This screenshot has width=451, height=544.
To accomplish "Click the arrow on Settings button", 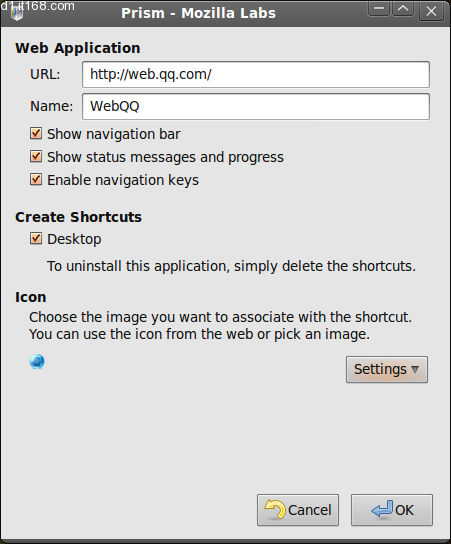I will [x=415, y=369].
